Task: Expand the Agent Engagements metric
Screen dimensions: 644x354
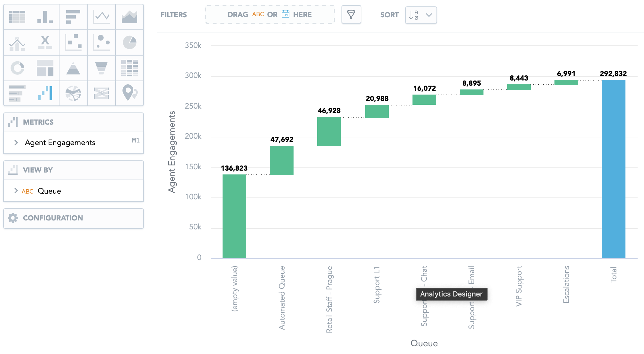Action: (x=16, y=142)
